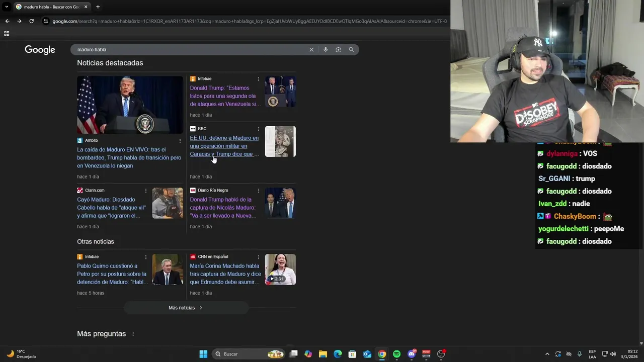Viewport: 644px width, 362px height.
Task: Open the weather widget showing 16°C Despejado
Action: click(21, 354)
